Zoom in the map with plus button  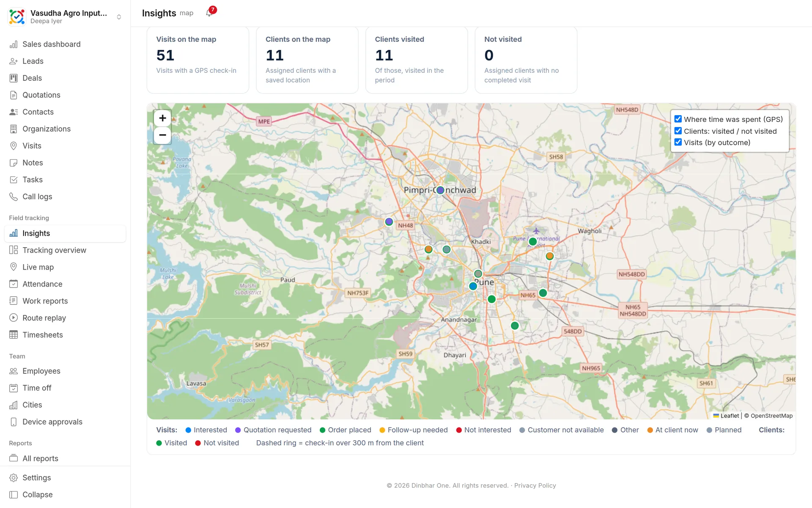pyautogui.click(x=162, y=118)
